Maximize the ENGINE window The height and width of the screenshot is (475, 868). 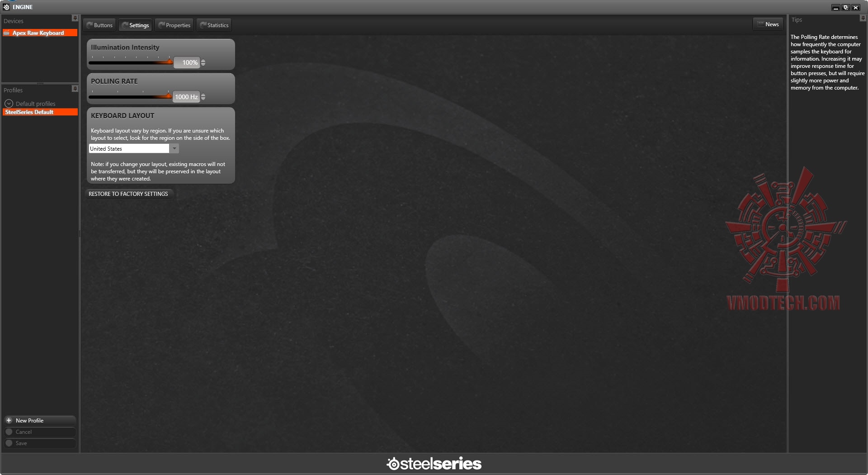(846, 7)
